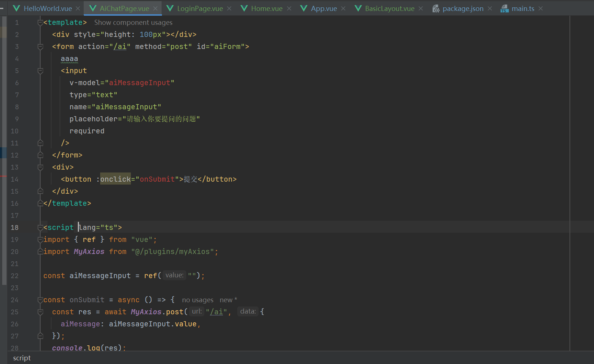Click the 'MyAxios' import identifier on line 20
The width and height of the screenshot is (594, 364).
click(89, 251)
